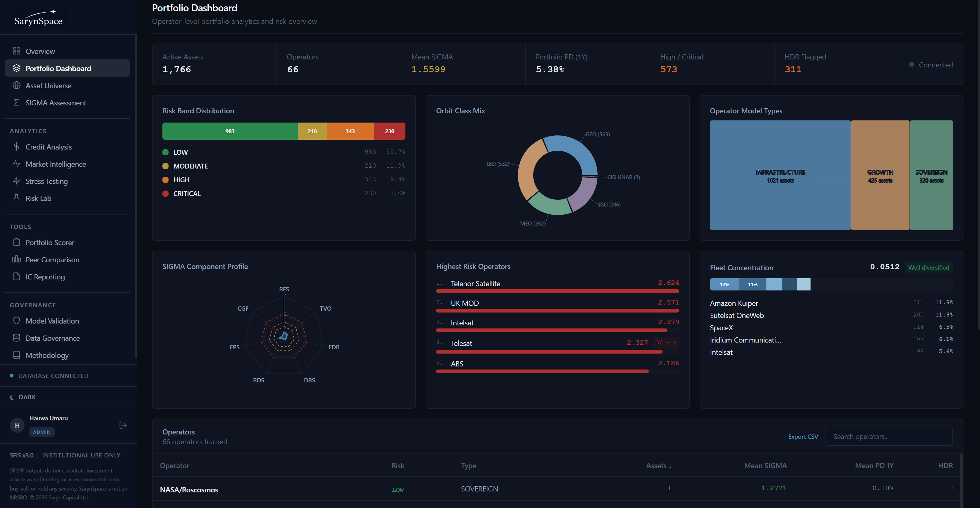Viewport: 980px width, 508px height.
Task: Open Stress Testing via the lightning icon
Action: click(x=17, y=181)
